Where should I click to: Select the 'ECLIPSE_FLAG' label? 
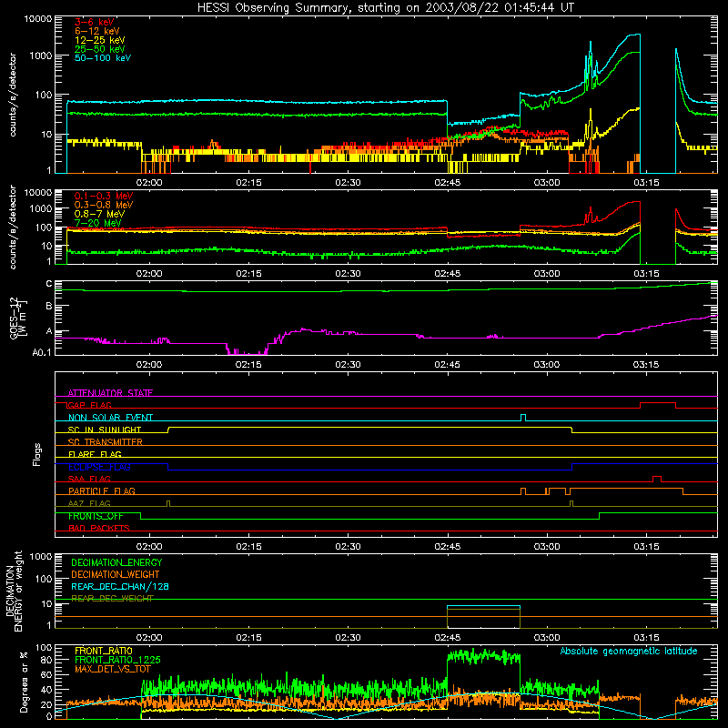(99, 467)
